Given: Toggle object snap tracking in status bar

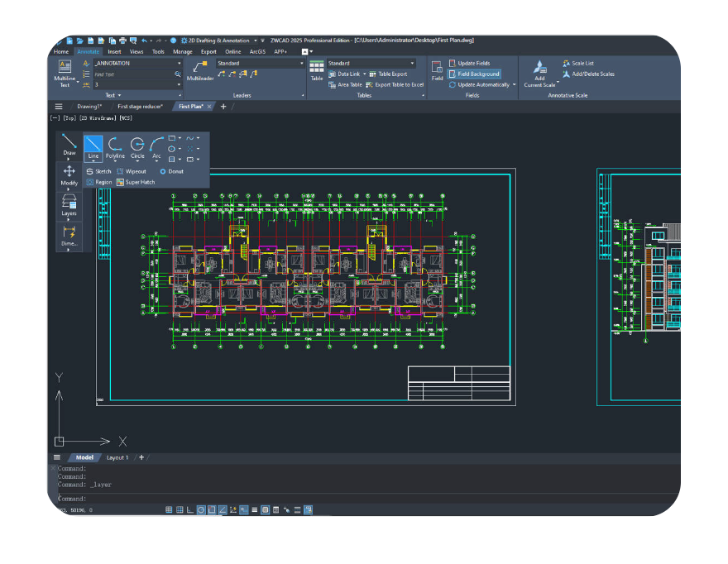Looking at the screenshot, I should click(223, 509).
